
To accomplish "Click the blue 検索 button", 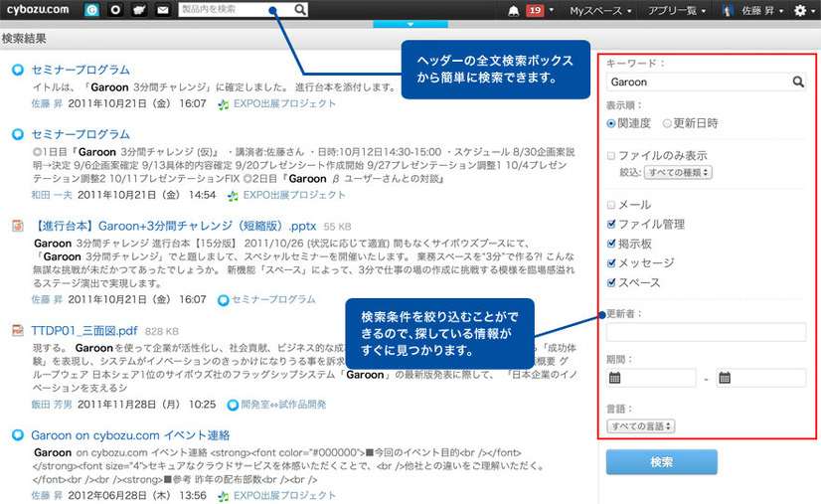I will 661,462.
